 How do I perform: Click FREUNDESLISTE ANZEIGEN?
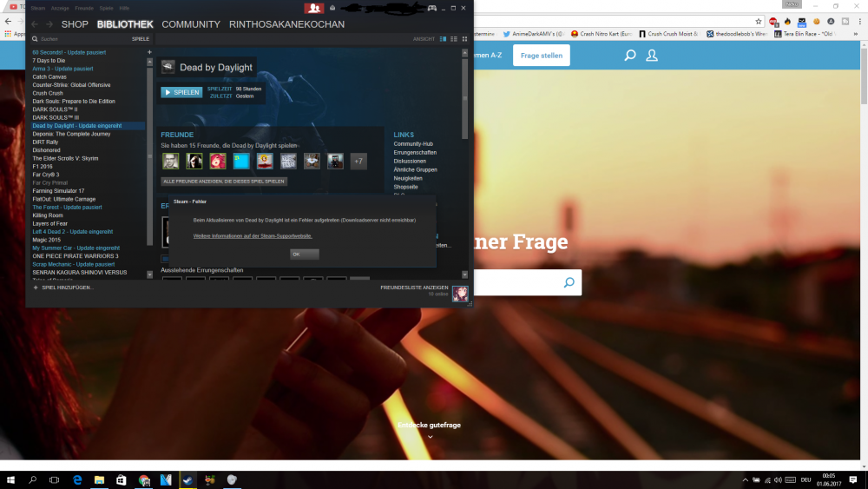414,287
